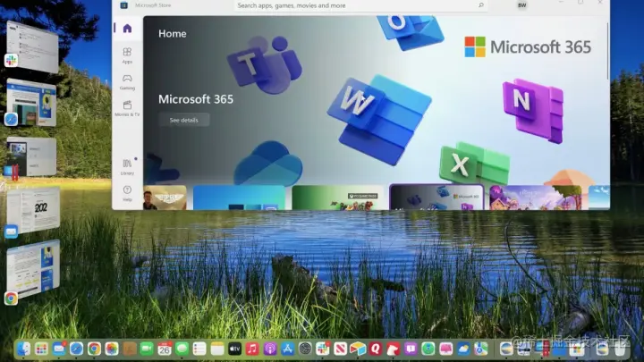Select the green Game Pass carousel thumbnail

[337, 198]
